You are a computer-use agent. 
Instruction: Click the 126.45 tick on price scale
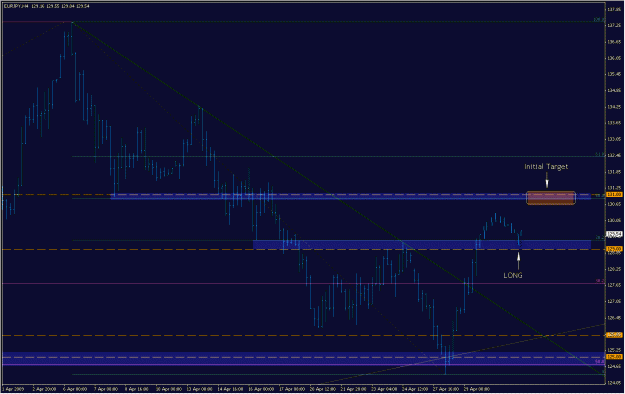615,318
